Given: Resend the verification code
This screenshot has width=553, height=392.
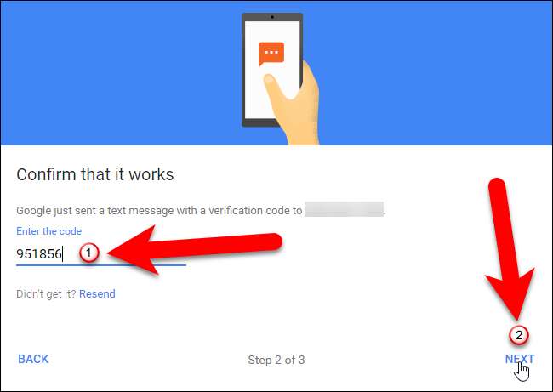Looking at the screenshot, I should pyautogui.click(x=97, y=293).
